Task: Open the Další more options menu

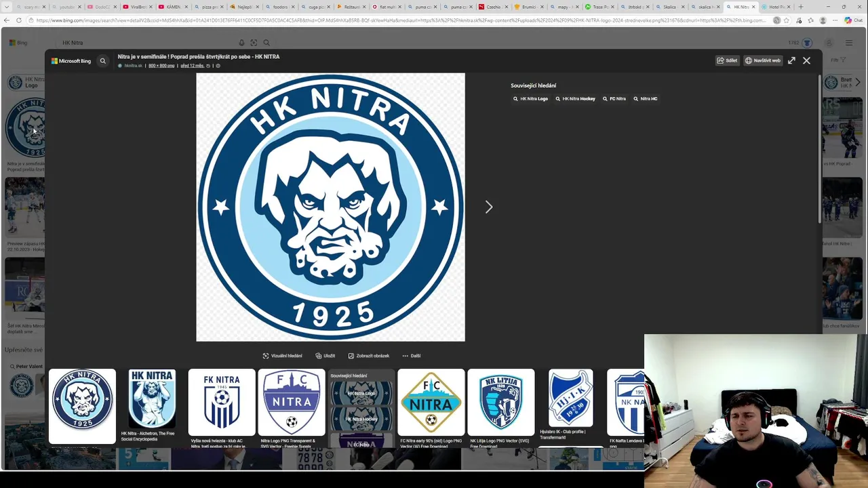Action: coord(412,356)
